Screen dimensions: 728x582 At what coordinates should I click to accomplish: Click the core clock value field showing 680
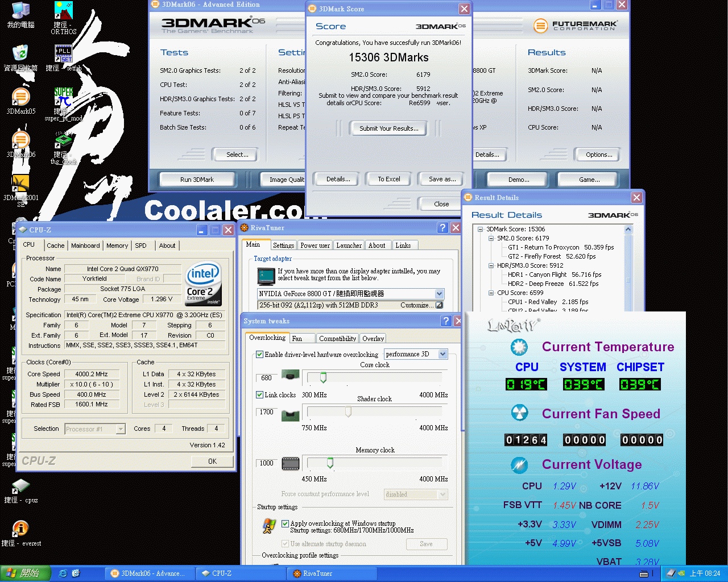tap(266, 377)
